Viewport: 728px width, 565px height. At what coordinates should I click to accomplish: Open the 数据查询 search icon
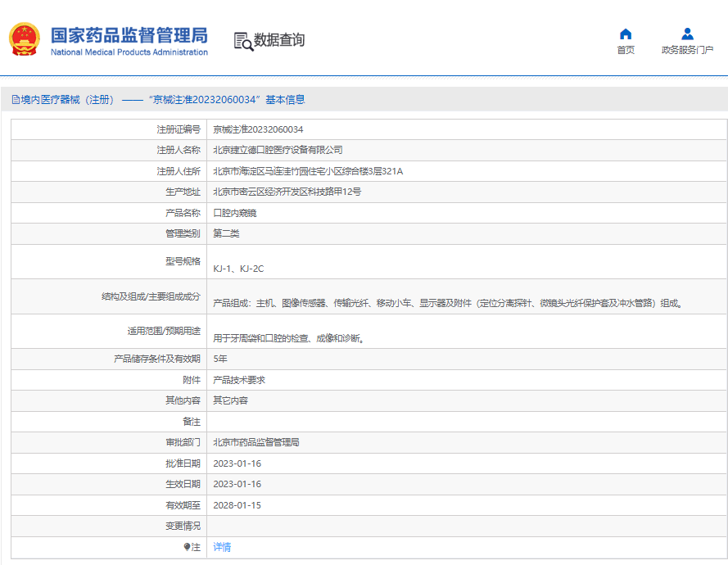(243, 41)
